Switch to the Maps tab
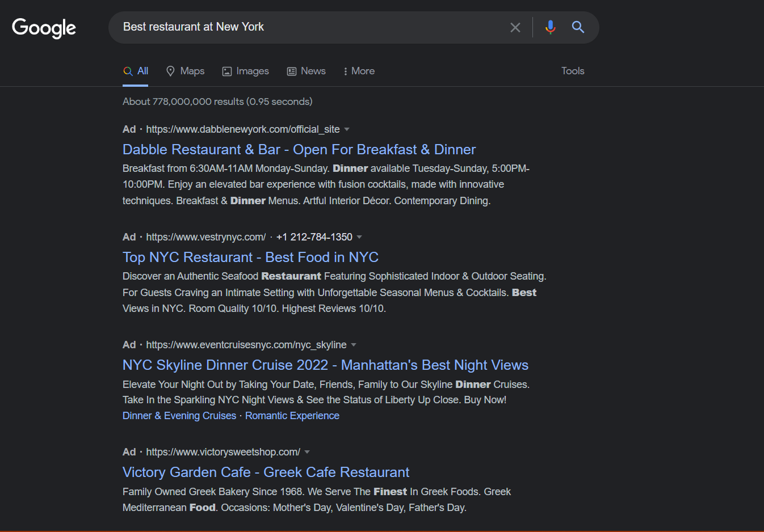The width and height of the screenshot is (764, 532). pos(185,71)
